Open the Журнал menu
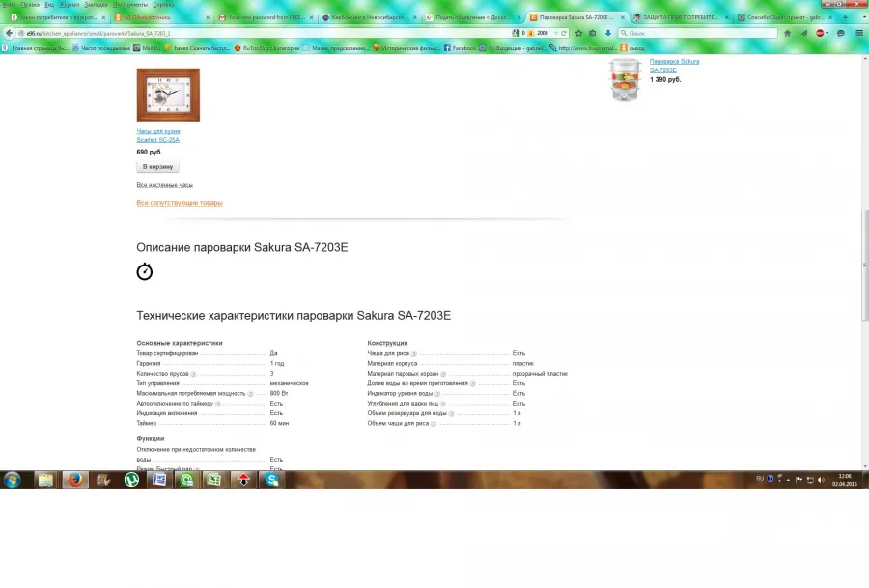Image resolution: width=869 pixels, height=588 pixels. (70, 5)
